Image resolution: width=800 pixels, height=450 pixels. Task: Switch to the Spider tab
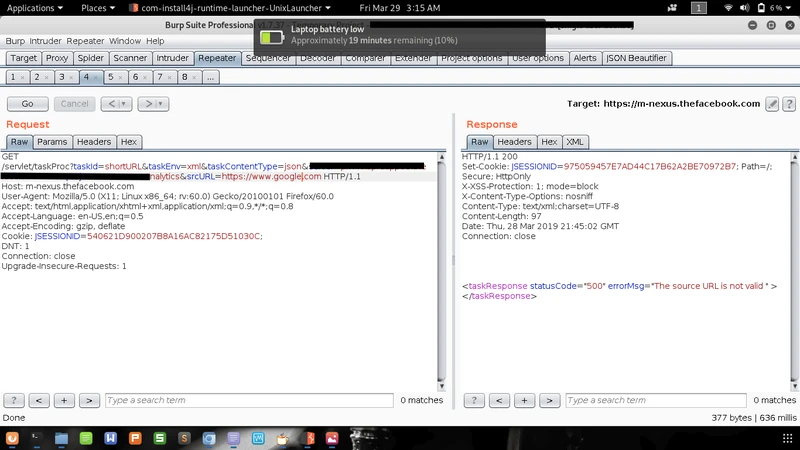(x=90, y=58)
